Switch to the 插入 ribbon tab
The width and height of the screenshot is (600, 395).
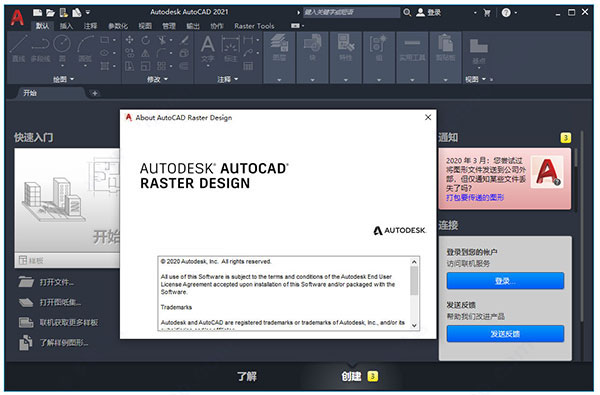(x=66, y=26)
